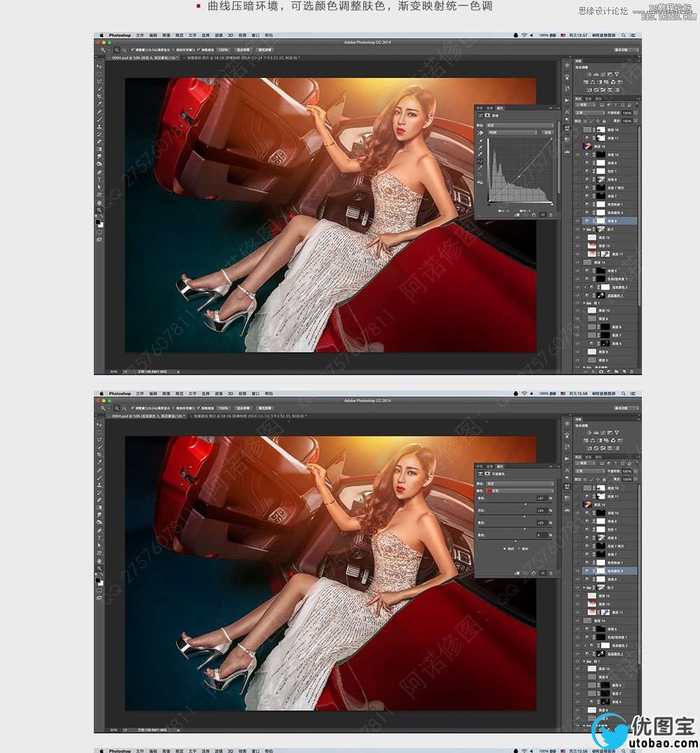Open Notification Center in the Selective Color screenshot menu bar
Screen dimensions: 700x753
click(x=633, y=393)
